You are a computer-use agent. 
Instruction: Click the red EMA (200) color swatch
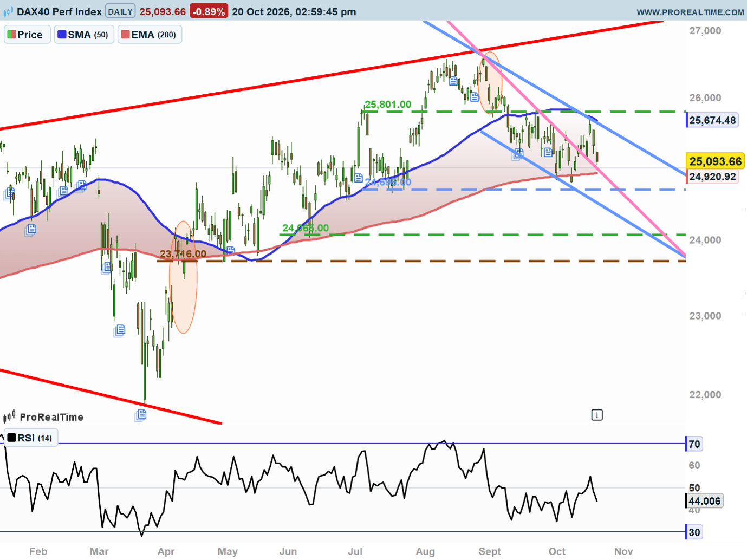tap(125, 35)
